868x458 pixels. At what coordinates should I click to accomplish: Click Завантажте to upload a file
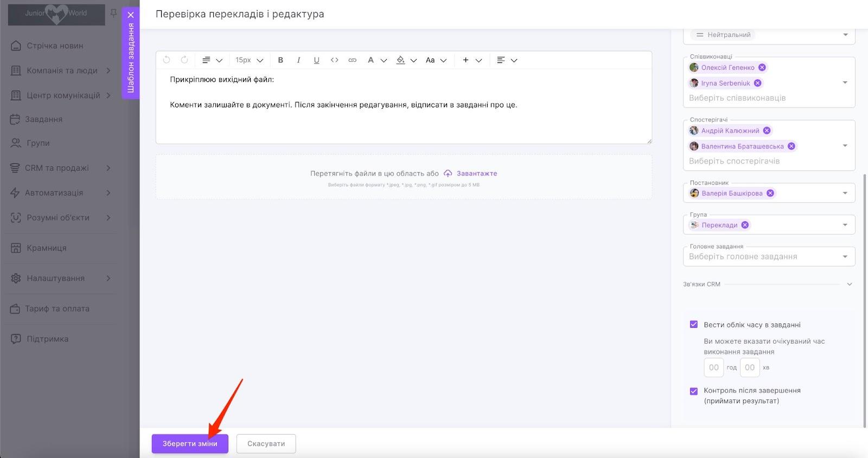click(470, 173)
